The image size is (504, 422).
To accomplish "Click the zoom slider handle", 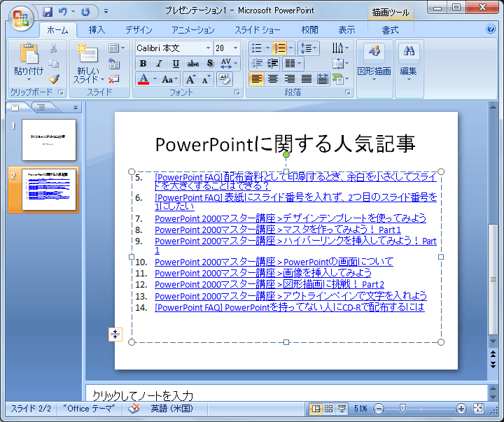I will click(x=402, y=409).
